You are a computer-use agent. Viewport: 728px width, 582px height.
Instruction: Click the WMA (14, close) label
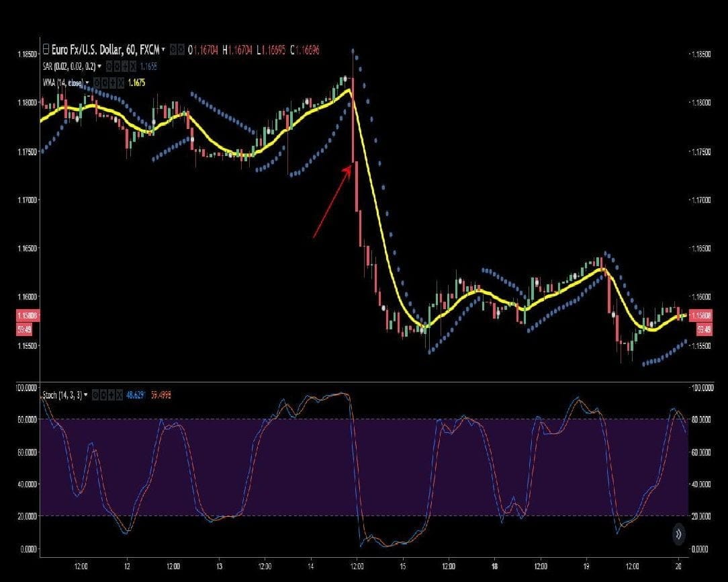tap(64, 81)
